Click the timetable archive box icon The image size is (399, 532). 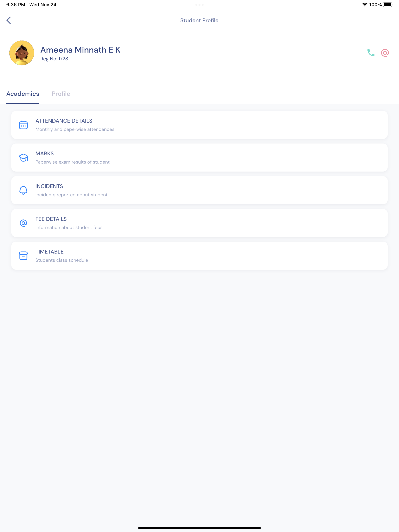coord(23,256)
